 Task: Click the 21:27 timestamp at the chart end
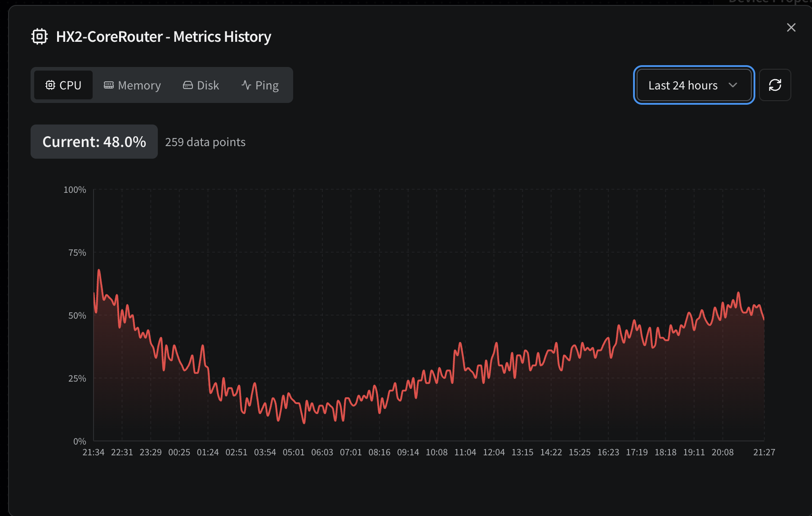point(764,452)
